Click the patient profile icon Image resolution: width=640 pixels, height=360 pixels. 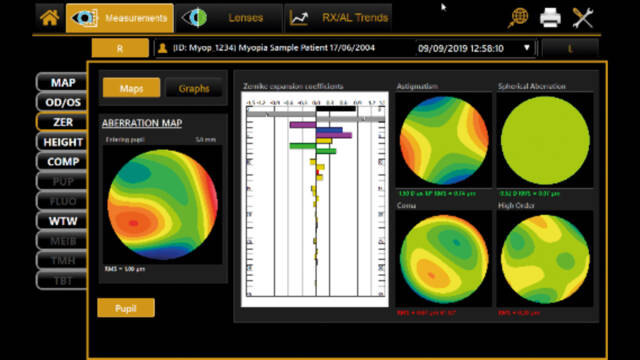162,48
